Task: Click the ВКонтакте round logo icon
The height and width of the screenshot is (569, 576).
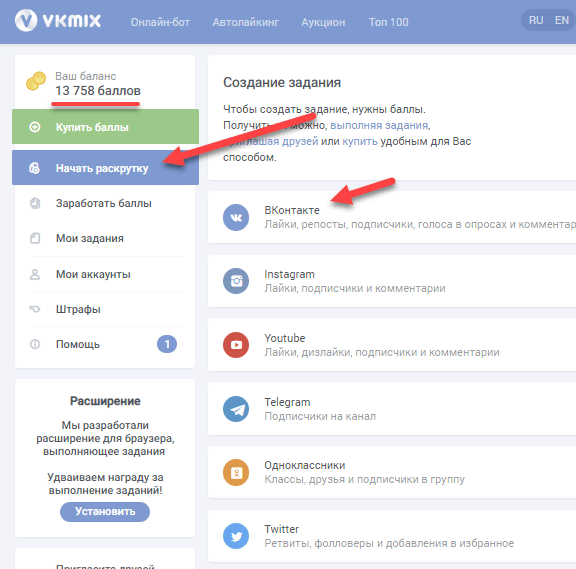Action: coord(236,217)
